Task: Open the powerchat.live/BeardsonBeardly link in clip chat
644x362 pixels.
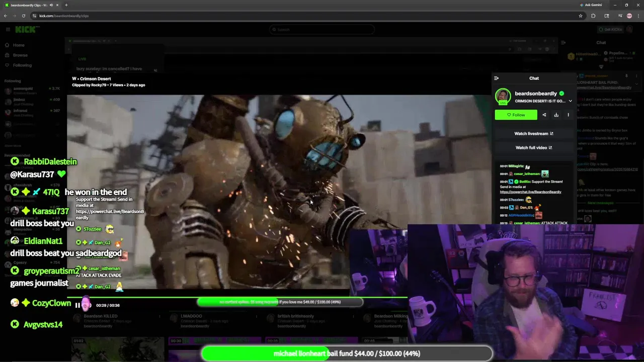Action: [530, 192]
